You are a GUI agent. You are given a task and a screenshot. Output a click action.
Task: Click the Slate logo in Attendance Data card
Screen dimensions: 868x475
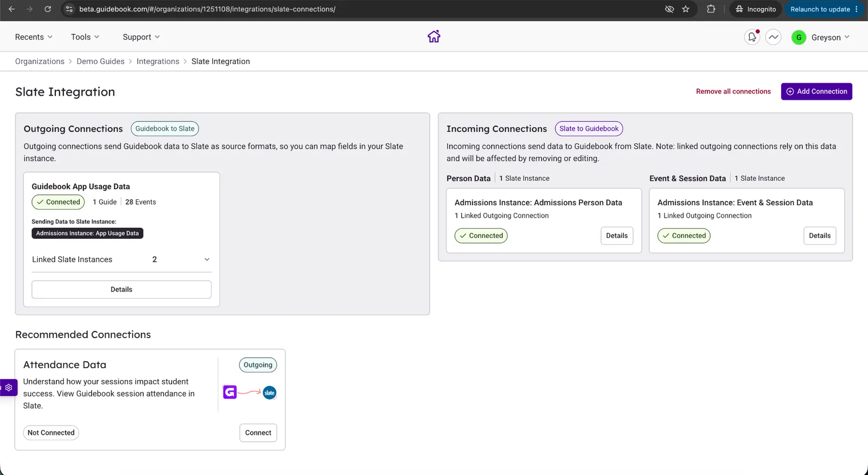[270, 392]
